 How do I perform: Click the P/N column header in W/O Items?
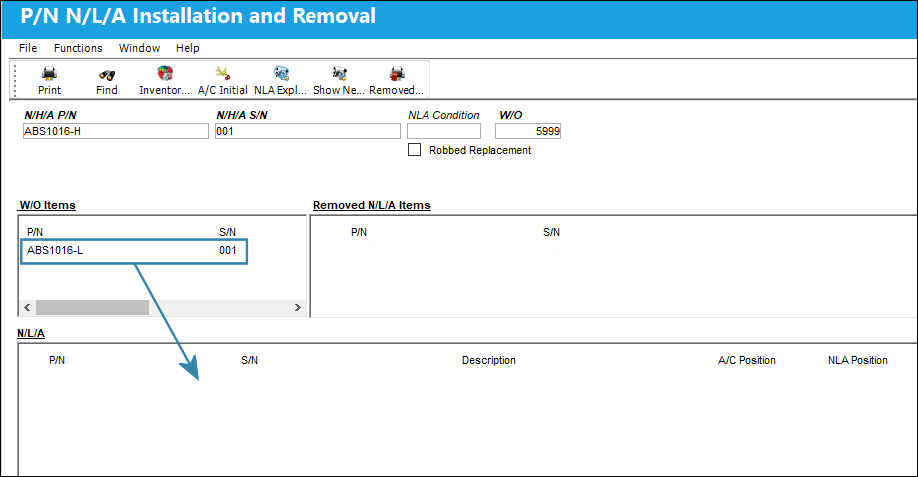pos(35,232)
